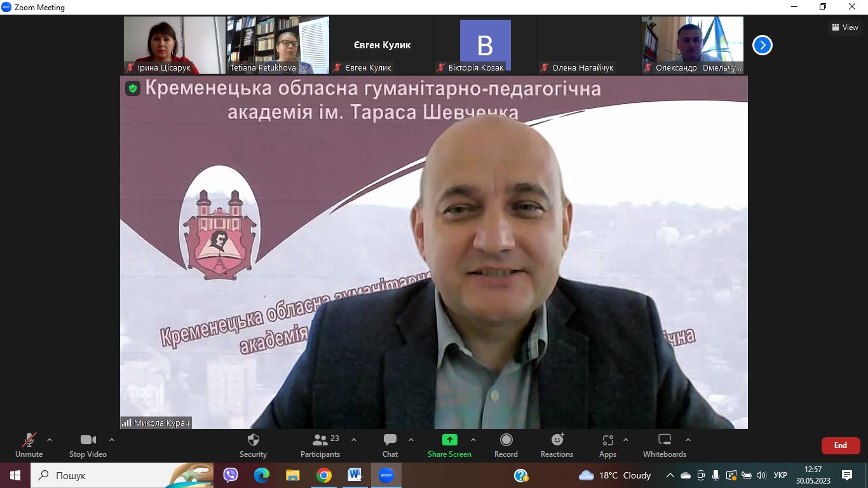Open the View layout menu
The image size is (868, 488).
coord(844,27)
